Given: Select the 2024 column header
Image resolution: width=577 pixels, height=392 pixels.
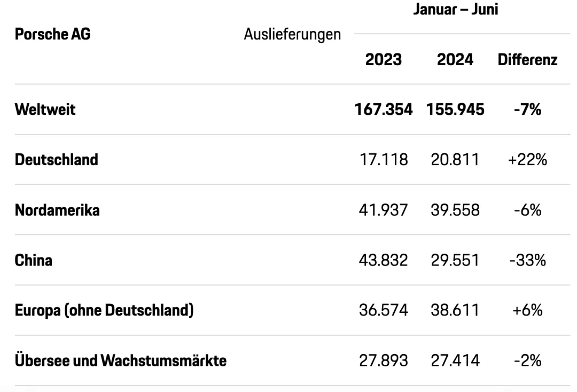Looking at the screenshot, I should (x=455, y=60).
